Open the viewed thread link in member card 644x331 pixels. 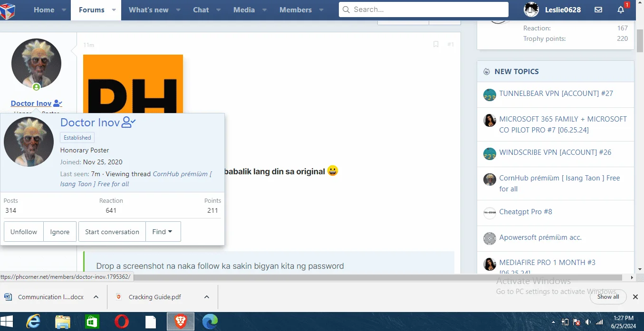coord(136,179)
